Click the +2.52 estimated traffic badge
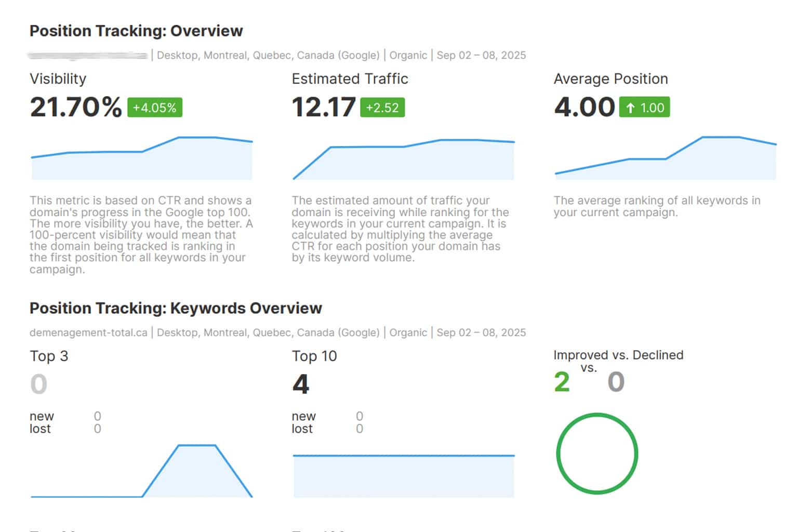This screenshot has width=798, height=532. 382,108
